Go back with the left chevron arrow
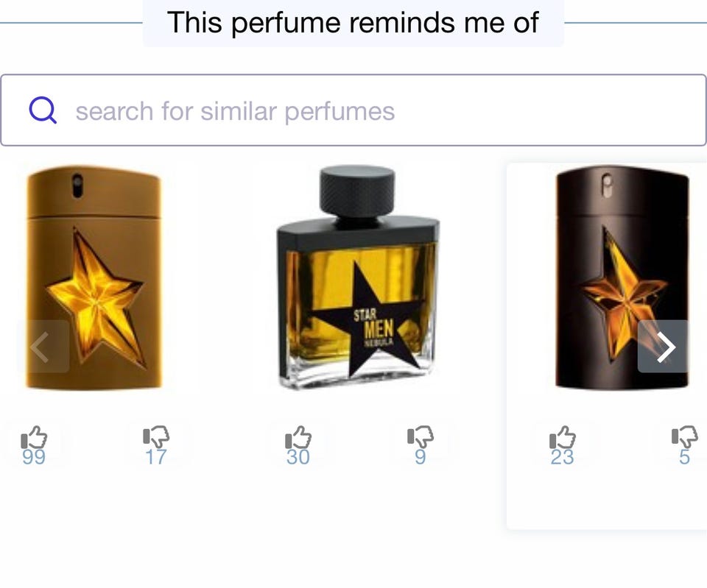The image size is (707, 588). pos(43,347)
